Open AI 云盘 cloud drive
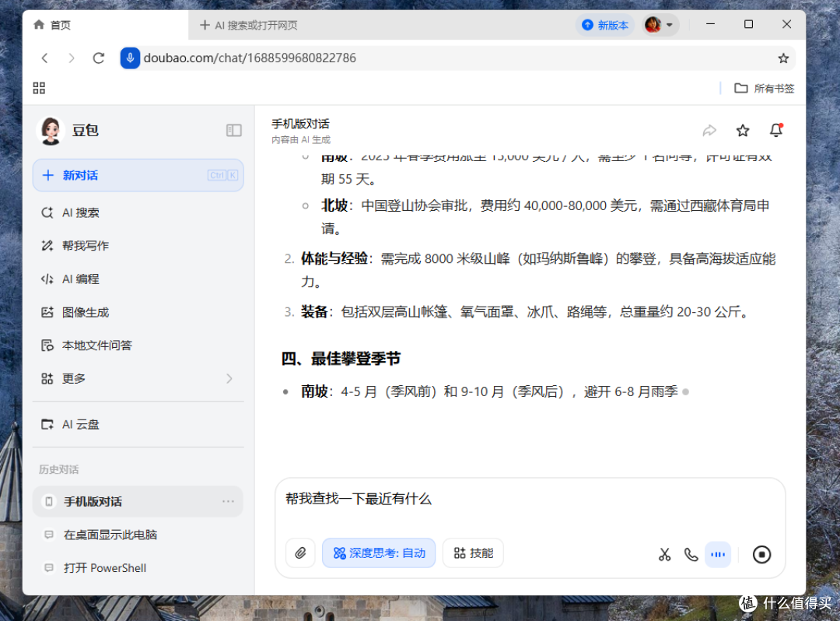 [x=138, y=424]
